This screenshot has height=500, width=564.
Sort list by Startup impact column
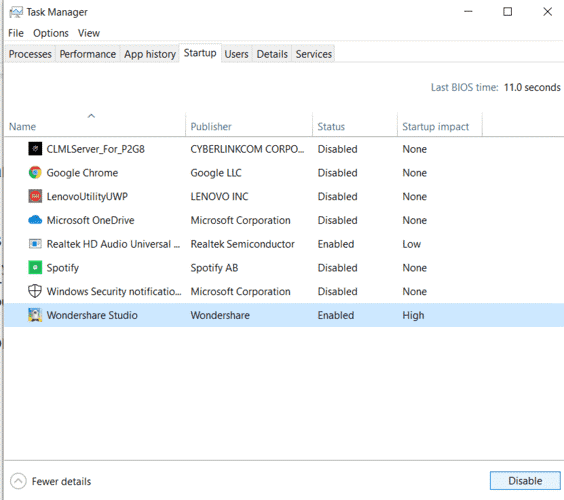[435, 127]
